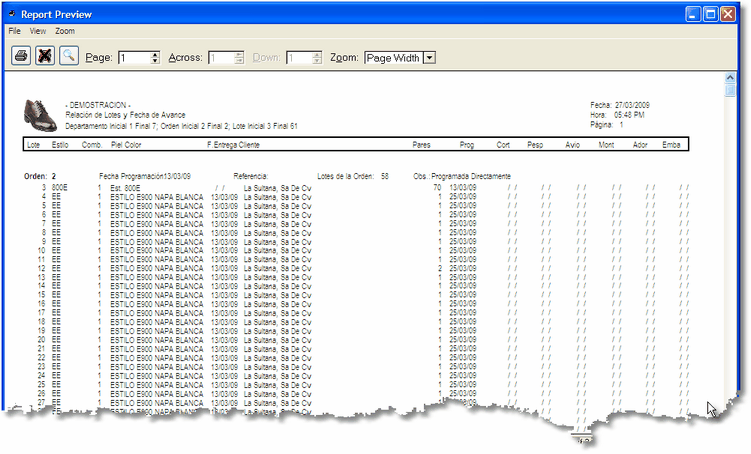Click the '- DEMOSTRACION -' title text

coord(98,105)
